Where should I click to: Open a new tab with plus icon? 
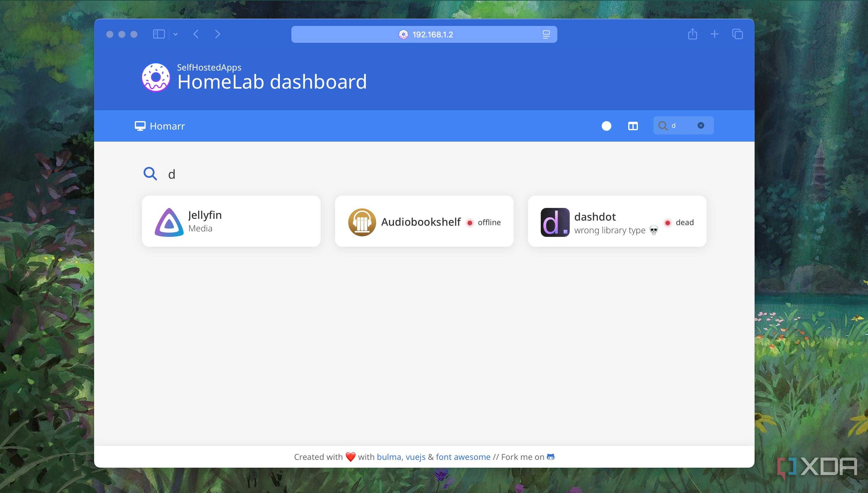(714, 34)
